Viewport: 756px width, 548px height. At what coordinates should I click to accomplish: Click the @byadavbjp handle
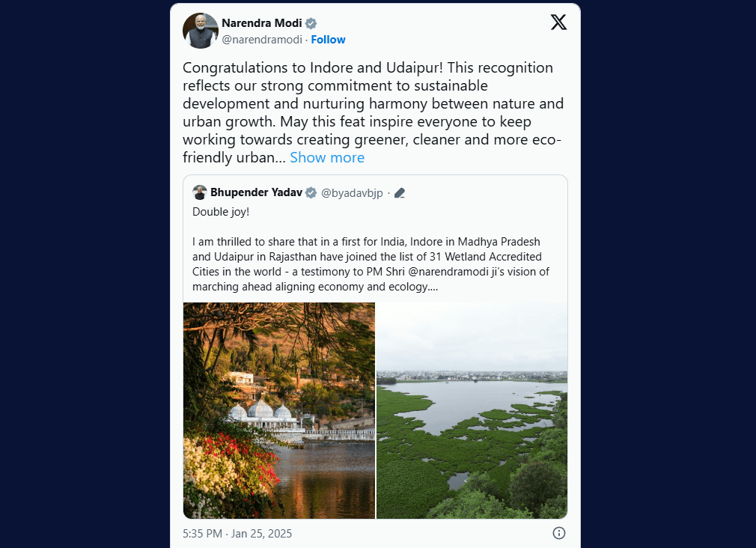click(x=352, y=193)
